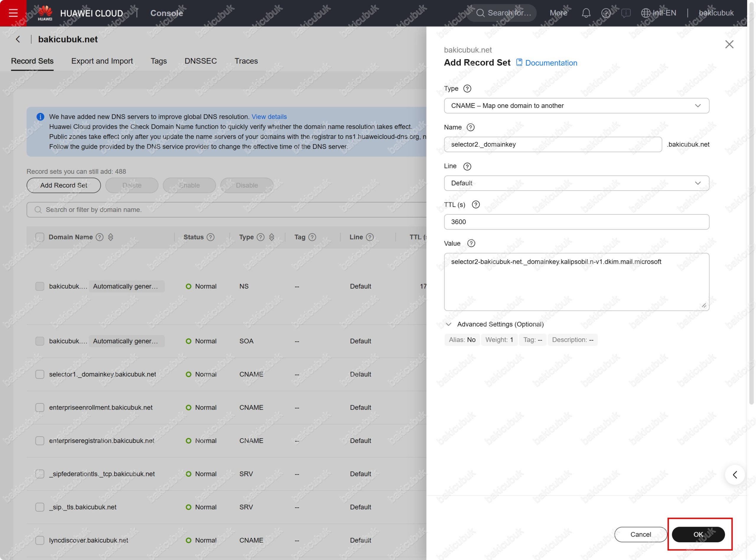
Task: Switch to the DNSSEC tab
Action: pyautogui.click(x=201, y=61)
